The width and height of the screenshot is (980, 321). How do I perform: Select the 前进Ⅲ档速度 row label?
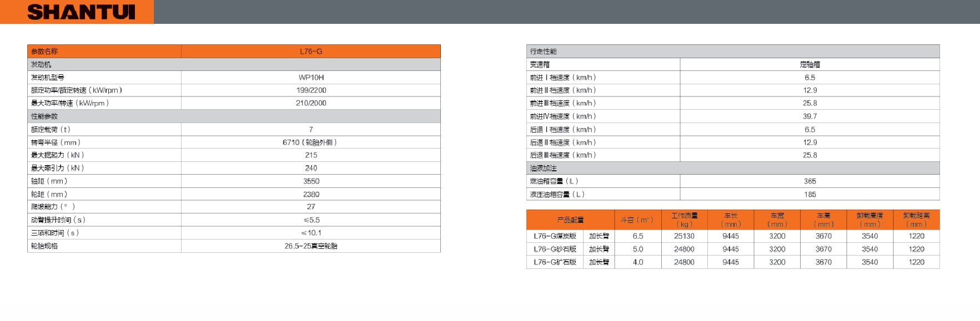[563, 103]
